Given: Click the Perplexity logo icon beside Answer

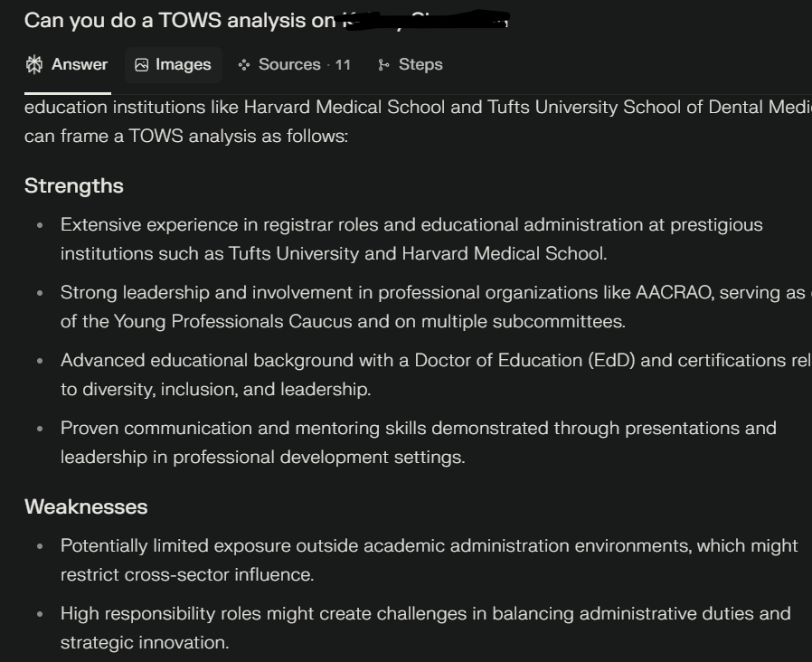Looking at the screenshot, I should pos(34,65).
